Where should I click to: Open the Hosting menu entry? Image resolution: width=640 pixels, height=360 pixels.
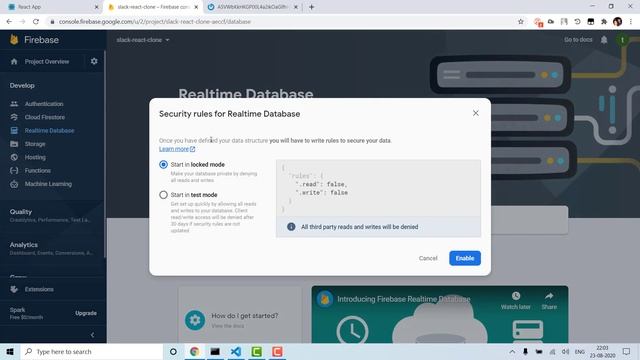point(35,157)
